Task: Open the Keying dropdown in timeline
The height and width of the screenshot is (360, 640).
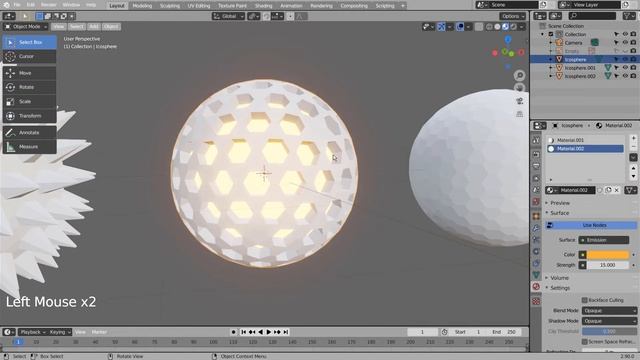Action: point(60,332)
